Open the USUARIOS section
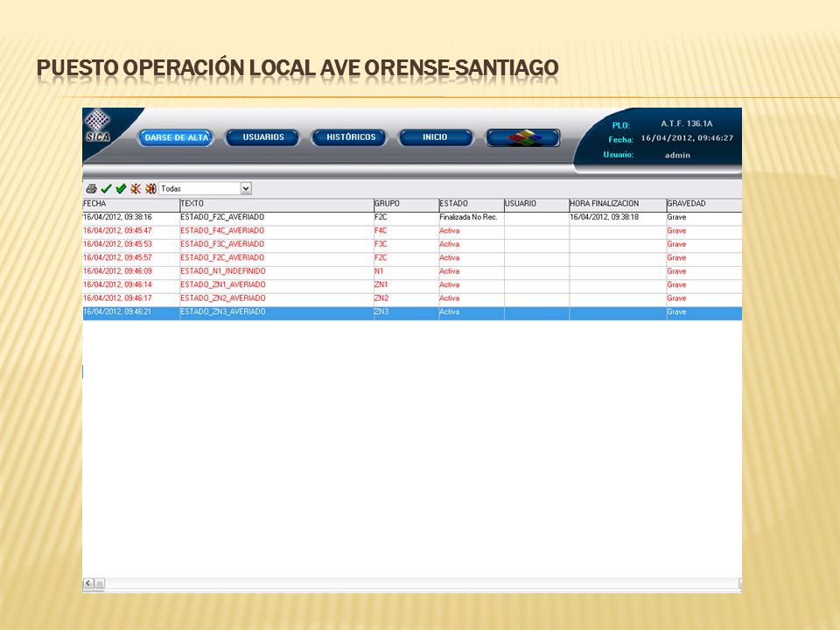The image size is (840, 630). click(x=263, y=137)
